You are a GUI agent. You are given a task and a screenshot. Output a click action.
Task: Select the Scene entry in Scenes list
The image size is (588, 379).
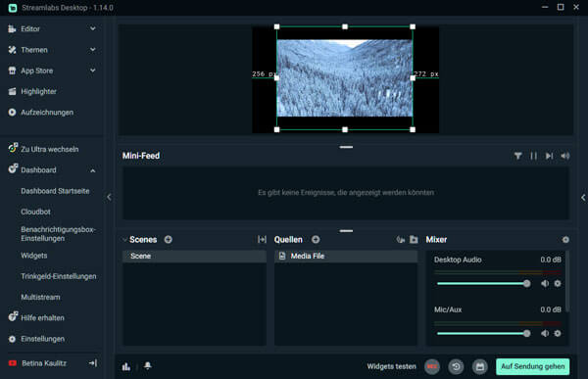(x=194, y=256)
